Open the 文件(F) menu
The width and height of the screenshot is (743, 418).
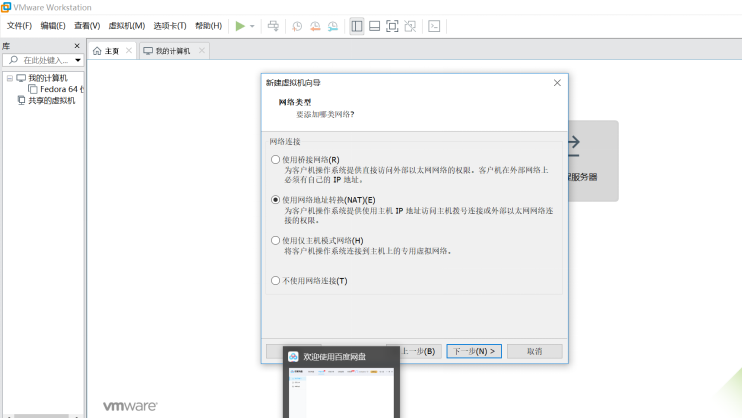tap(19, 26)
